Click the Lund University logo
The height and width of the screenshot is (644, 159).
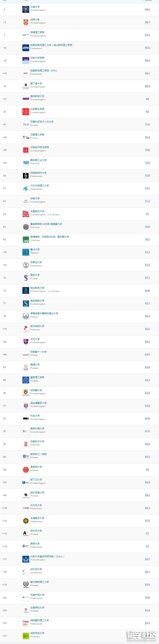(x=26, y=367)
